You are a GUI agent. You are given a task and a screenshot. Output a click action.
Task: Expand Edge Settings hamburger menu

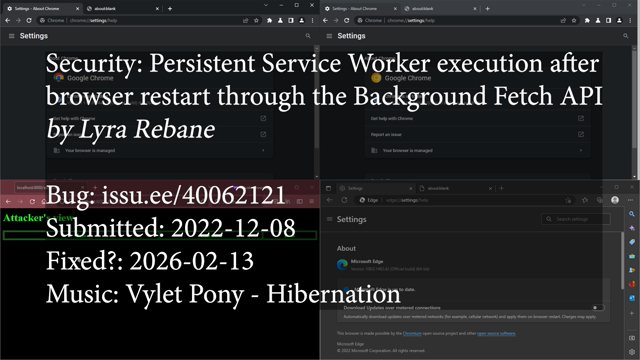329,219
